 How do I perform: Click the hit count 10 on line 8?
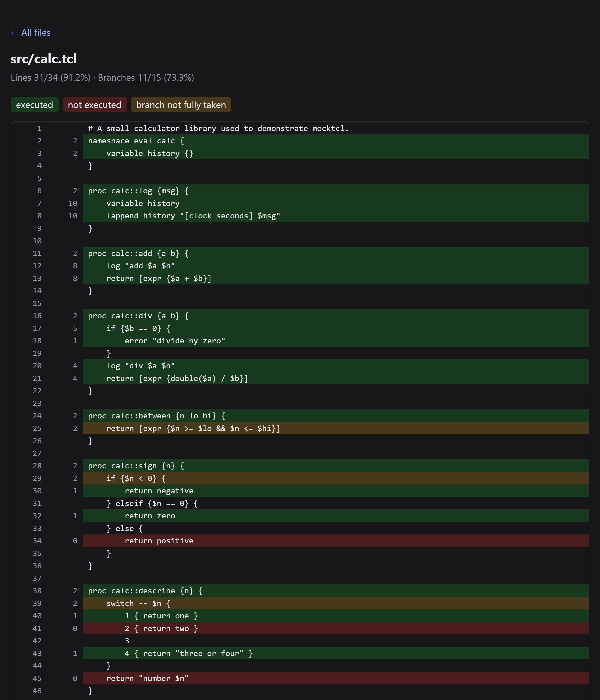[73, 216]
